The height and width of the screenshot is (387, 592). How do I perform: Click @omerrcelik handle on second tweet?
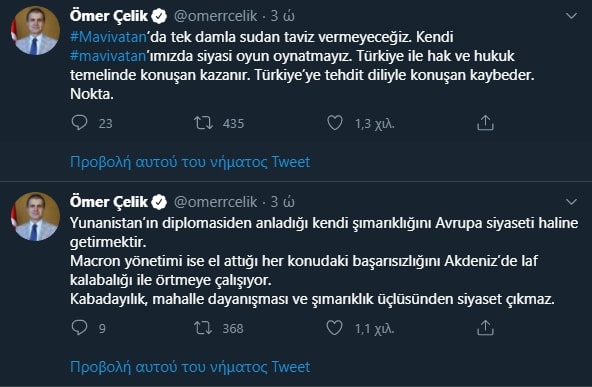point(216,202)
